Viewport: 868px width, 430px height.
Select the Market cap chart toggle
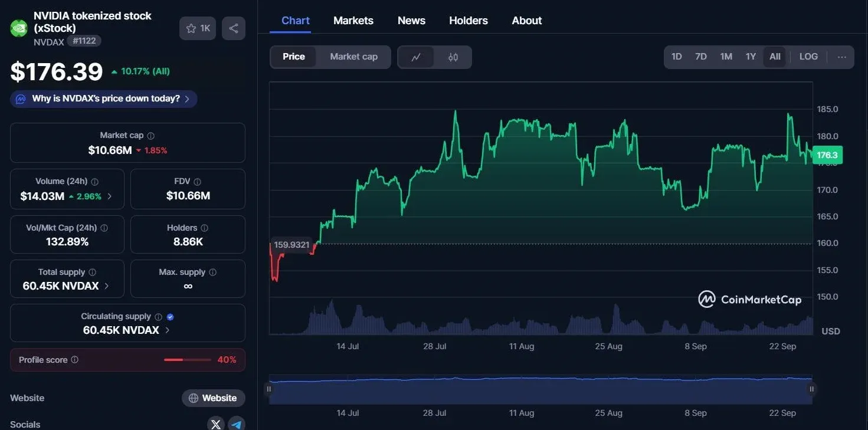tap(353, 57)
